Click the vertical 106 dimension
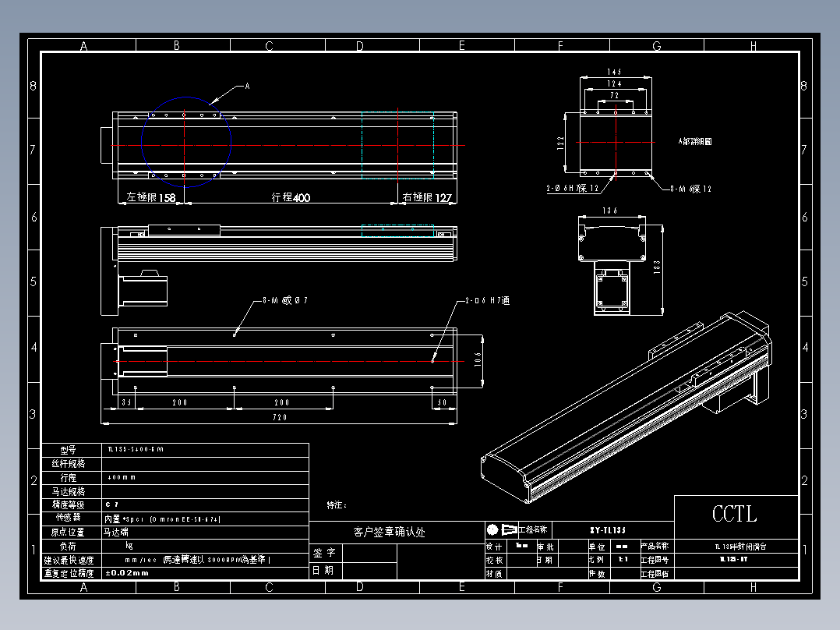The width and height of the screenshot is (840, 630). 478,359
